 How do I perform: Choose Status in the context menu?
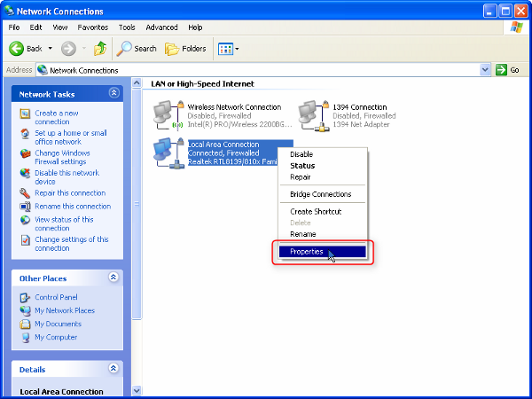[323, 166]
